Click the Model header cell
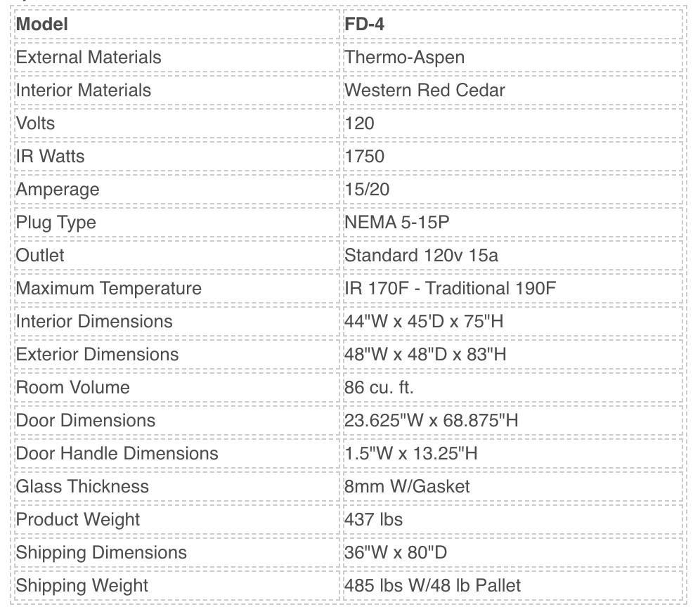The height and width of the screenshot is (614, 700). (42, 24)
